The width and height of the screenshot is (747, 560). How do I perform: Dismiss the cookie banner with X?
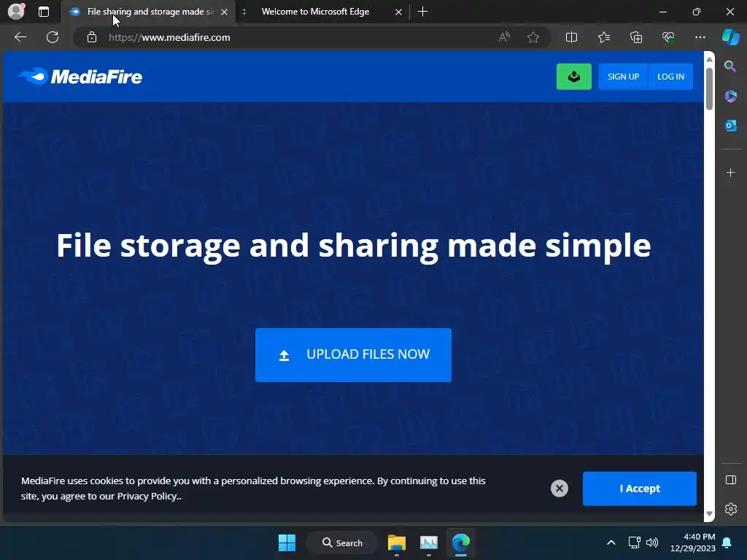click(x=560, y=488)
